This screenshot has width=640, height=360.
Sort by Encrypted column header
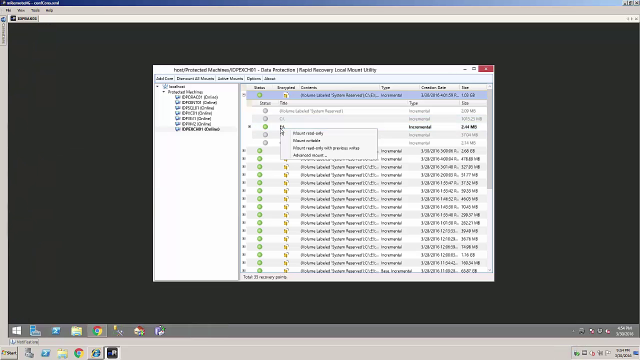click(x=286, y=87)
